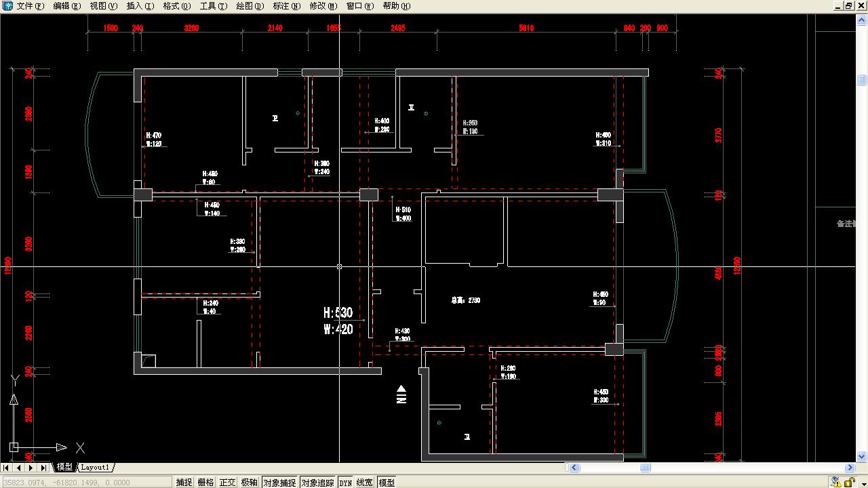The width and height of the screenshot is (868, 488).
Task: Toggle DYN dynamic input
Action: click(x=345, y=483)
